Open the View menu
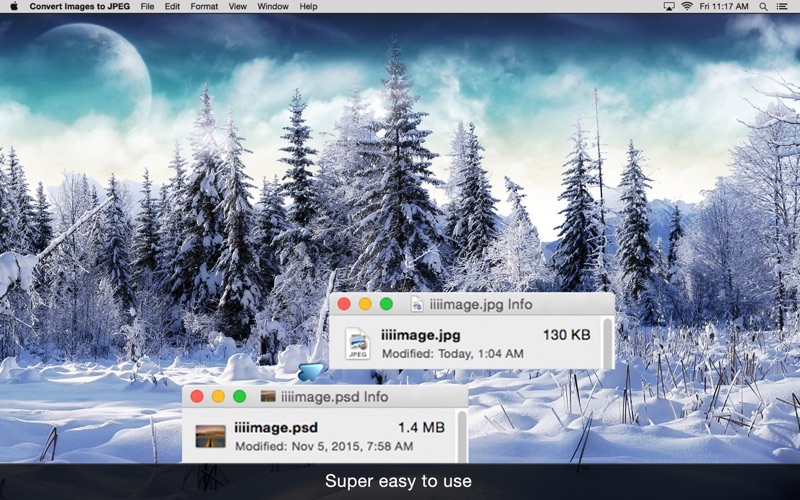Screen dimensions: 800x500 [x=238, y=7]
